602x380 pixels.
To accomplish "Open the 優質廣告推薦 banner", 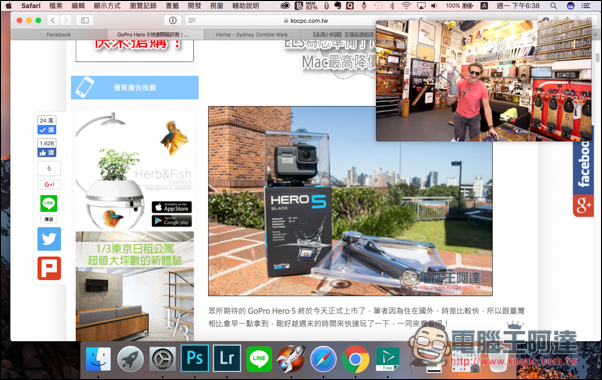I will tap(135, 88).
